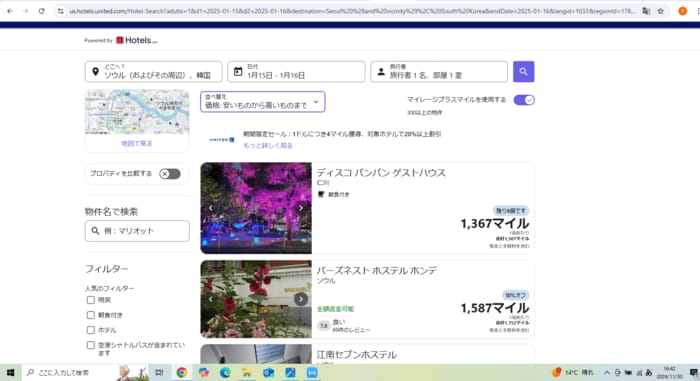Image resolution: width=700 pixels, height=381 pixels.
Task: Toggle the プロパティを比較する switch
Action: tap(170, 174)
